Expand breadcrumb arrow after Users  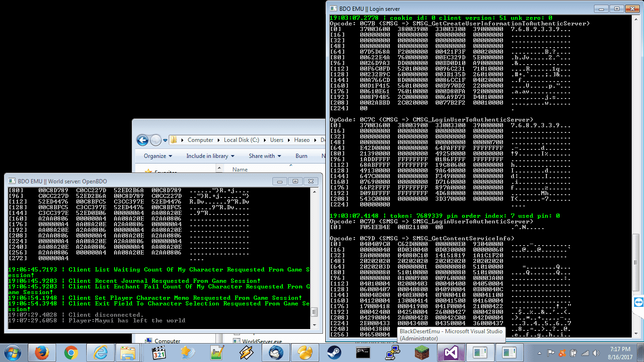click(289, 140)
